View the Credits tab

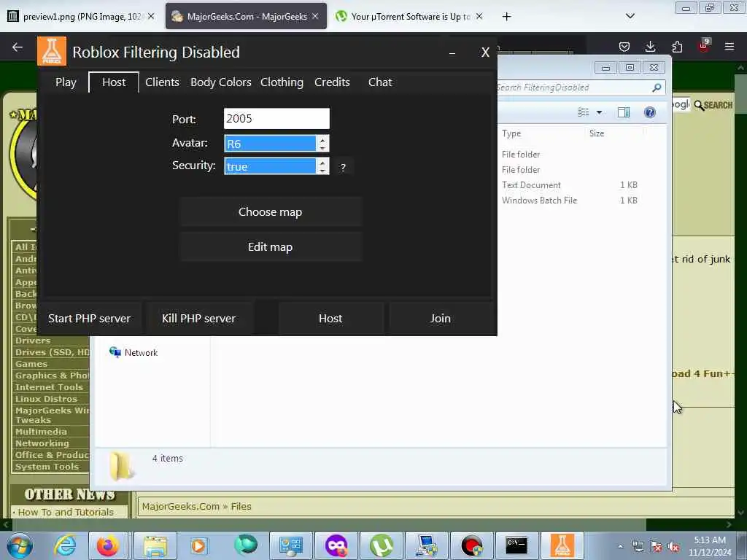(332, 82)
